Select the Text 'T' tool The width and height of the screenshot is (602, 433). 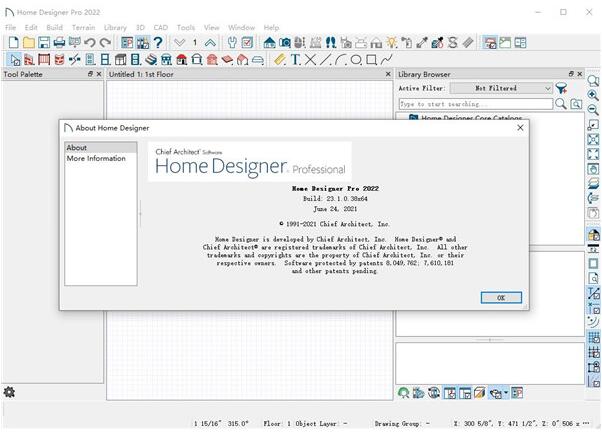[x=295, y=59]
